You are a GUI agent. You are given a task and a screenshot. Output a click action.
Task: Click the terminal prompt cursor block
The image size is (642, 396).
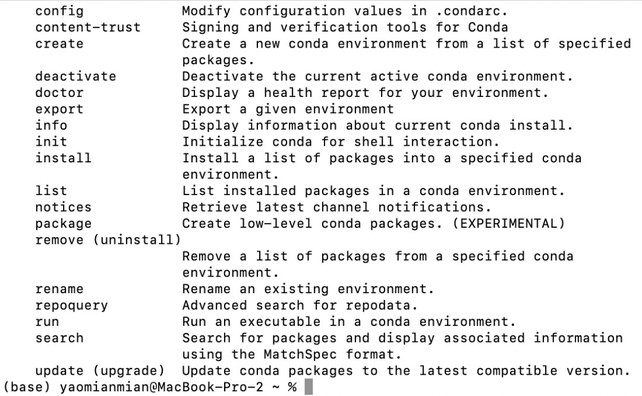point(309,387)
